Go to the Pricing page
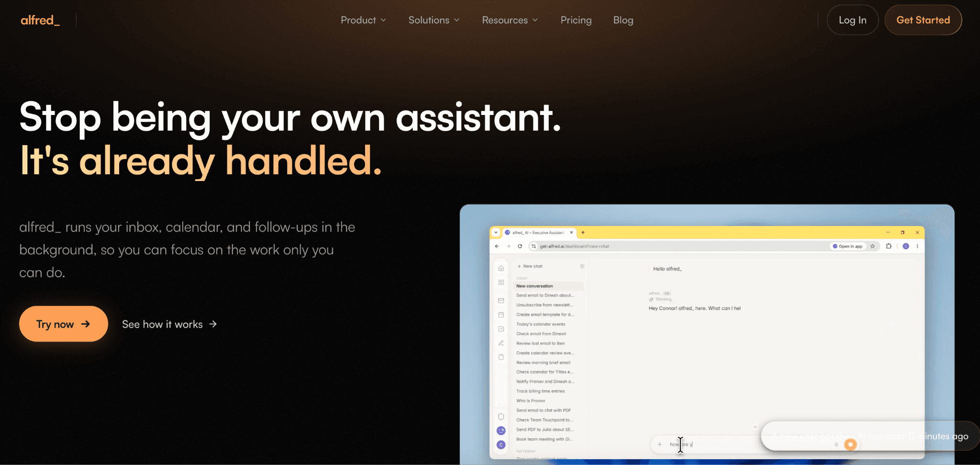This screenshot has width=980, height=465. pyautogui.click(x=576, y=20)
